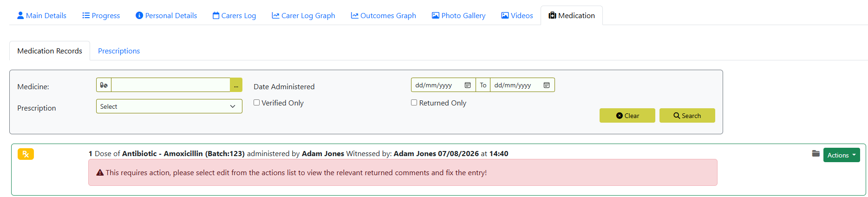This screenshot has width=868, height=197.
Task: Click into the Medicine text input
Action: (170, 85)
